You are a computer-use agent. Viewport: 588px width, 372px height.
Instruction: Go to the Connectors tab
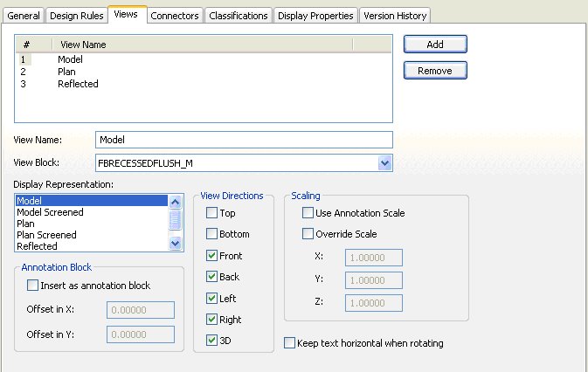[x=175, y=16]
